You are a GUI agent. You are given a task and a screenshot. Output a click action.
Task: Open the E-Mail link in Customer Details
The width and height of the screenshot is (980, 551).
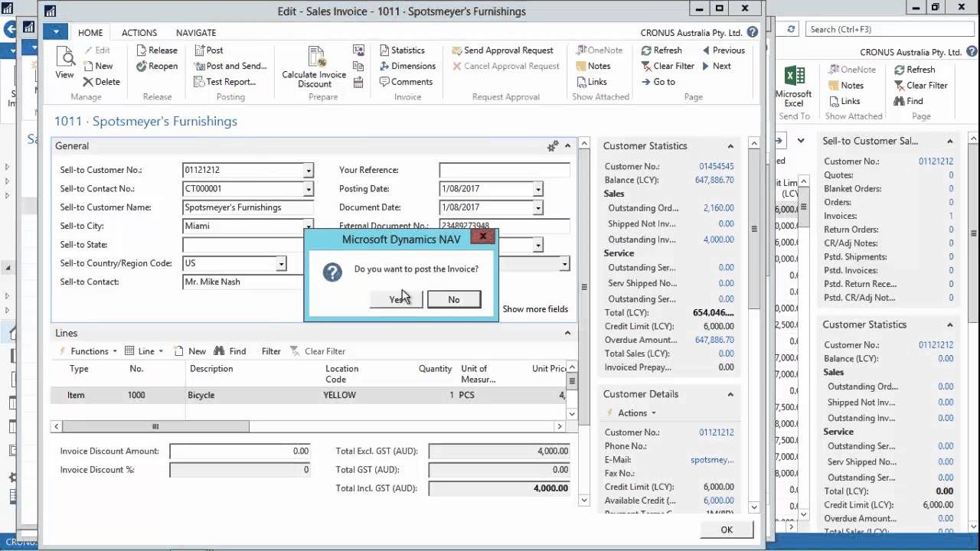click(712, 460)
